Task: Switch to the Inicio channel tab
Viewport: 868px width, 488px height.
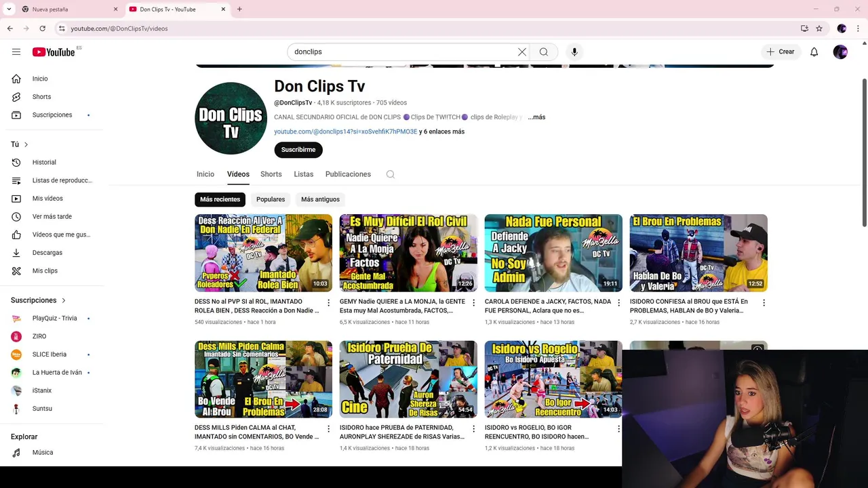Action: pos(205,174)
